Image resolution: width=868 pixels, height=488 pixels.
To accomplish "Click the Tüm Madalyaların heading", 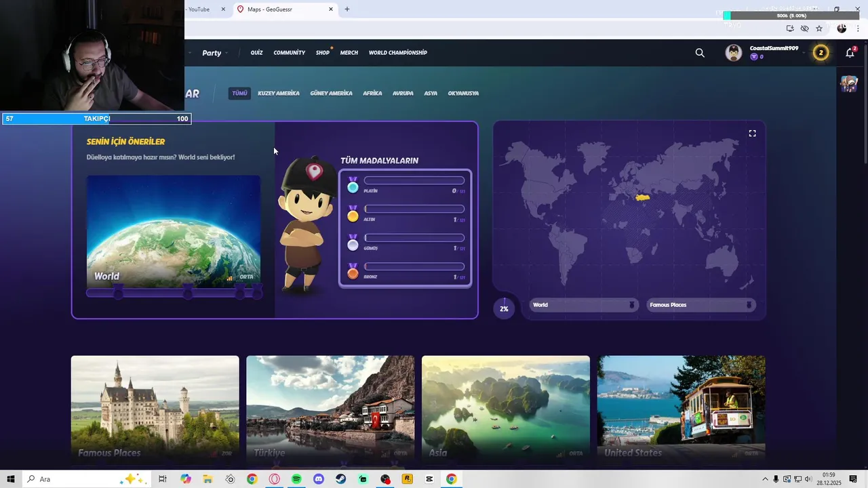I will [x=379, y=161].
